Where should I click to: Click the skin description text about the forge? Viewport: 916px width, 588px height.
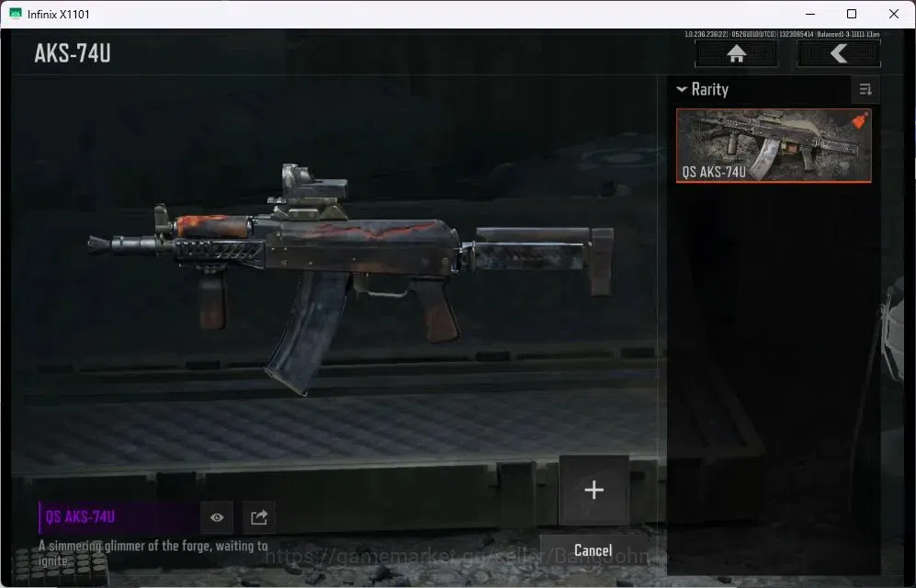153,553
